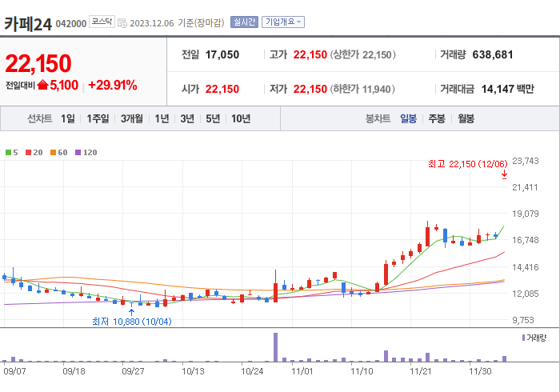Click the 거래대금 14,147 백만 value
The height and width of the screenshot is (392, 560).
coord(507,89)
